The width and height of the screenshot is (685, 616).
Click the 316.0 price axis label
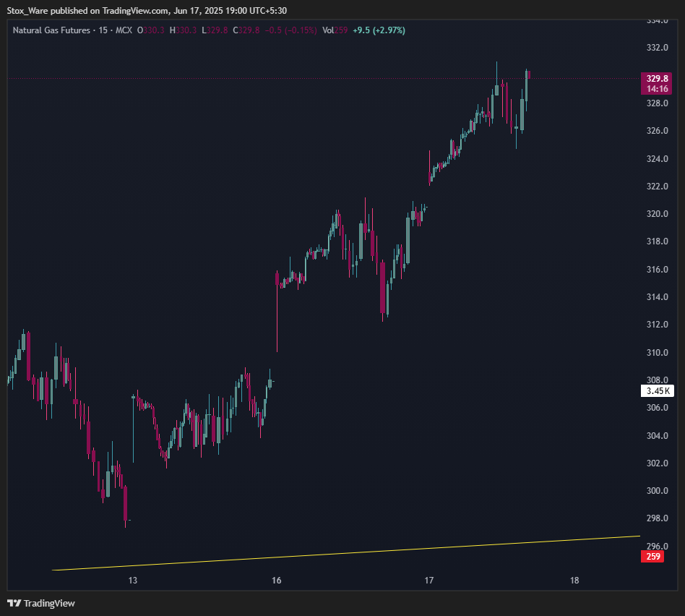[657, 269]
